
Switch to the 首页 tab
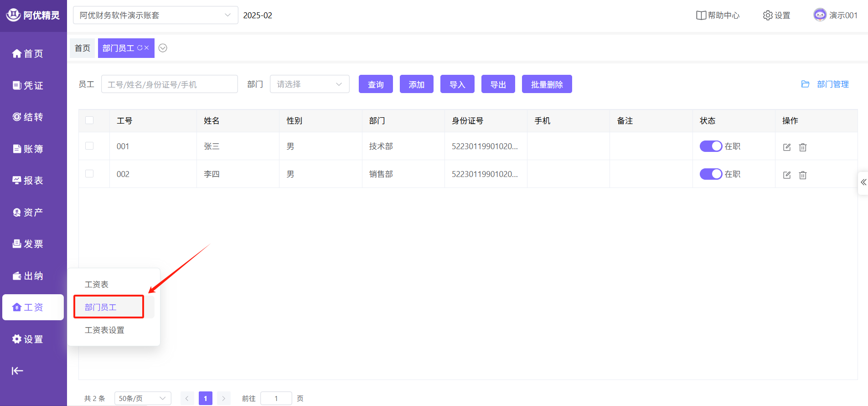(83, 48)
